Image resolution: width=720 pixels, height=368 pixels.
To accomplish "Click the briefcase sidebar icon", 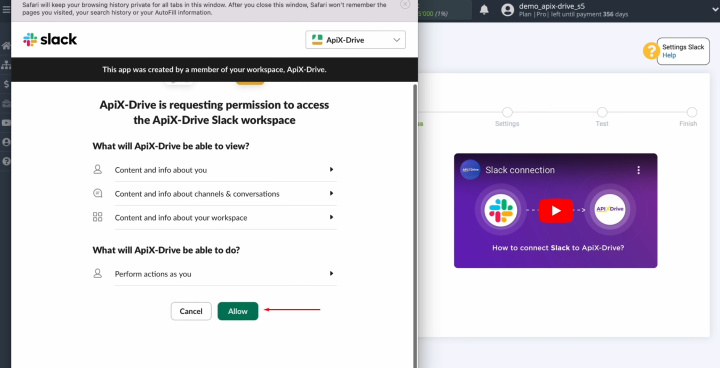I will 6,103.
